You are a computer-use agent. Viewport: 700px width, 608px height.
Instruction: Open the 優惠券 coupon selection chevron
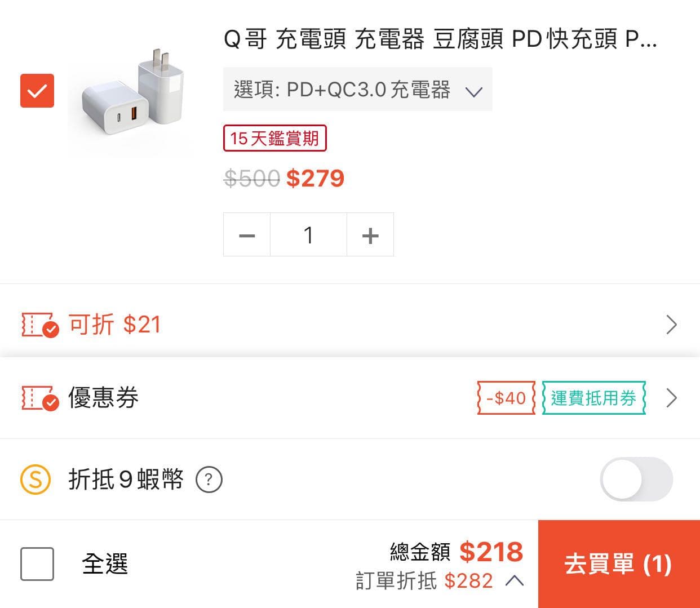[671, 398]
